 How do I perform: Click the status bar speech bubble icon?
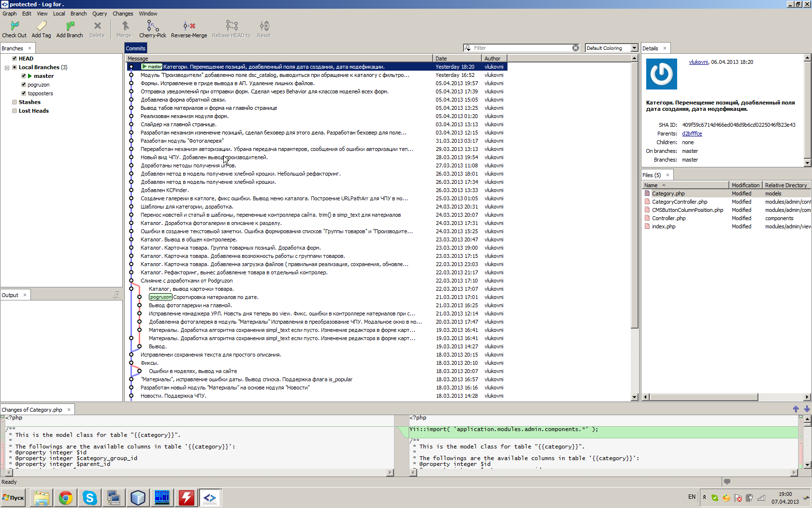[x=727, y=482]
